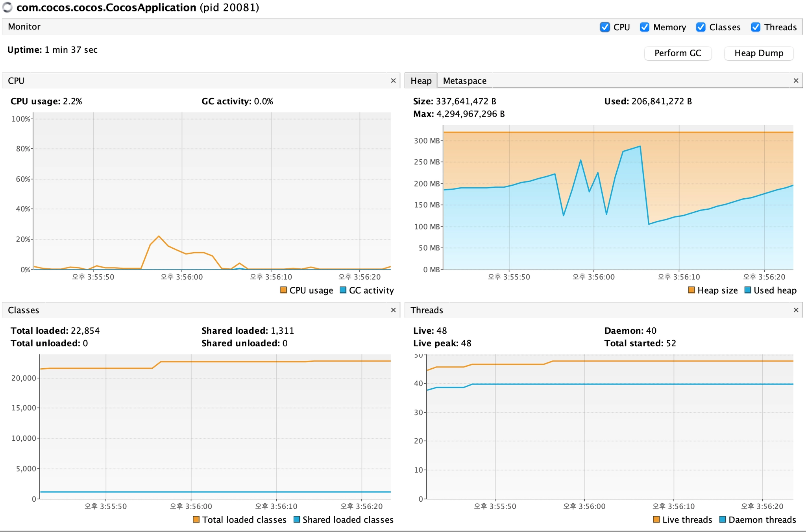Select the Heap tab
The height and width of the screenshot is (532, 806).
(x=421, y=81)
